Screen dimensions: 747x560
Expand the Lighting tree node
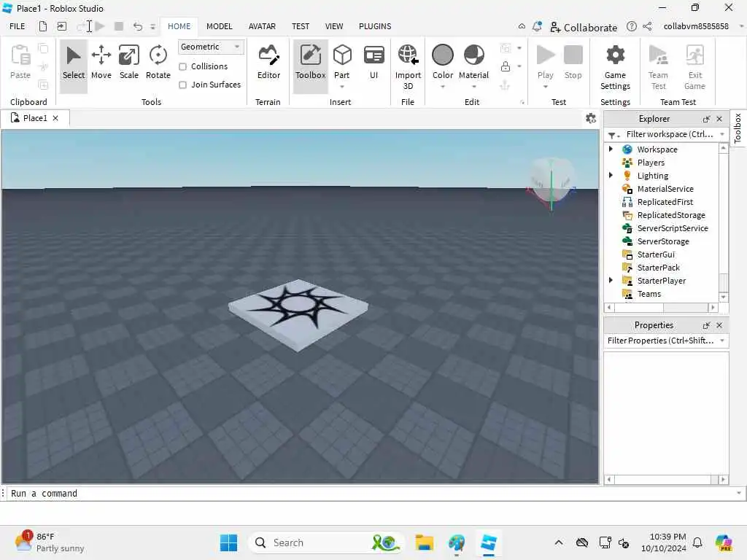coord(611,175)
